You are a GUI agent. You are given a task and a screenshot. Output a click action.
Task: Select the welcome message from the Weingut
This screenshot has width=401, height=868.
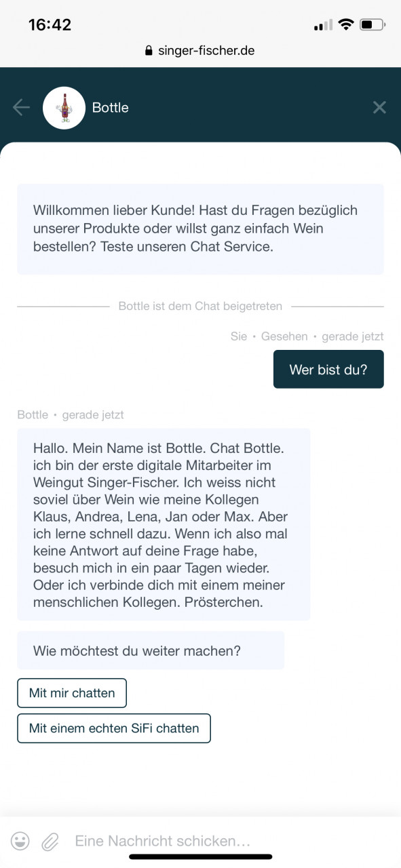200,228
